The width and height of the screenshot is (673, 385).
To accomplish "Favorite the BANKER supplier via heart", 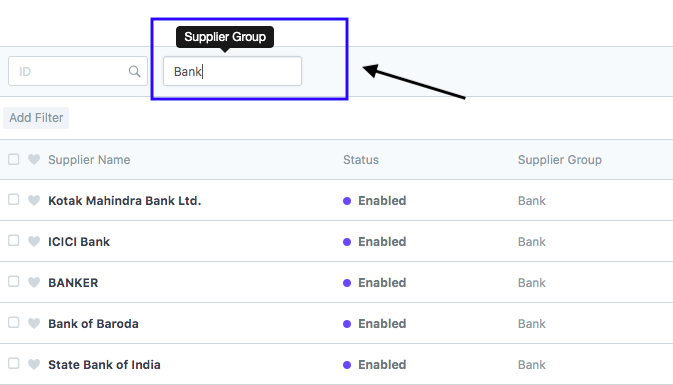I will click(x=34, y=282).
